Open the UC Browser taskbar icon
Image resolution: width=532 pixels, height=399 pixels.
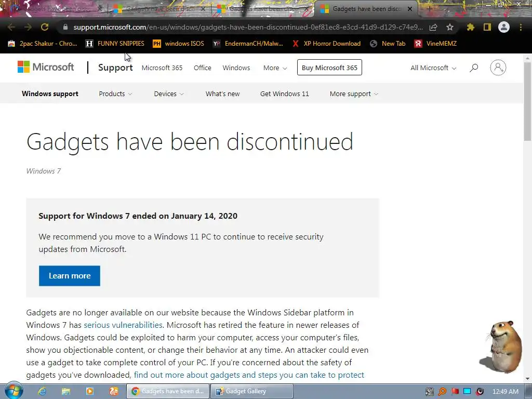114,391
